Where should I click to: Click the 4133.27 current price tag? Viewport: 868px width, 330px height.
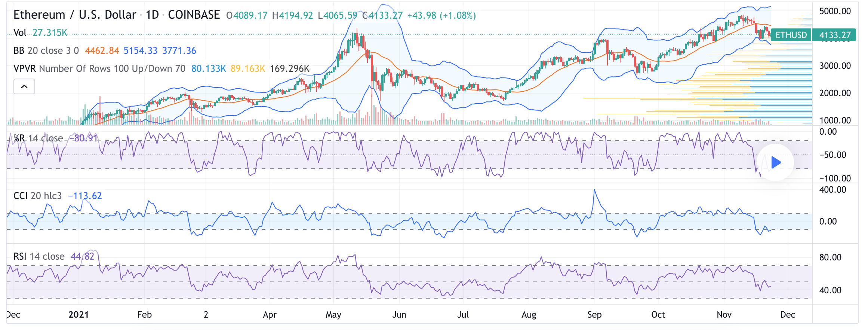[x=835, y=35]
